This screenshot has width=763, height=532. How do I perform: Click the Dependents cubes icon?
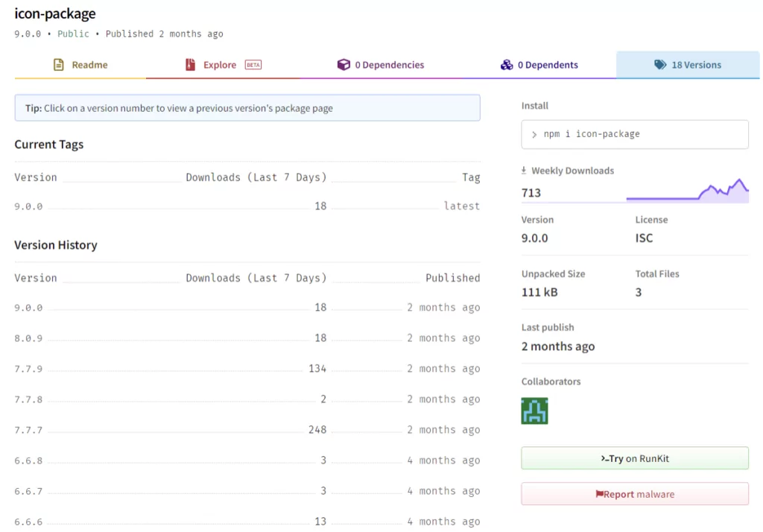(x=507, y=65)
